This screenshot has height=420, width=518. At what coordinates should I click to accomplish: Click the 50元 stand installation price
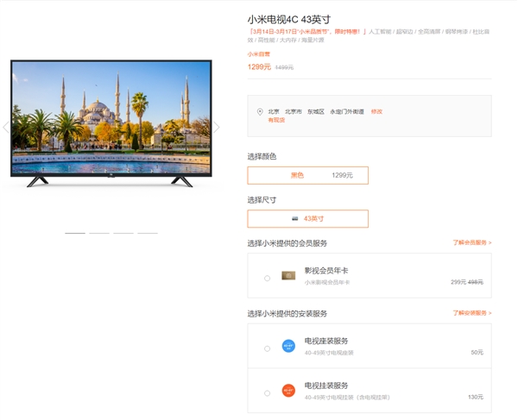pos(477,353)
